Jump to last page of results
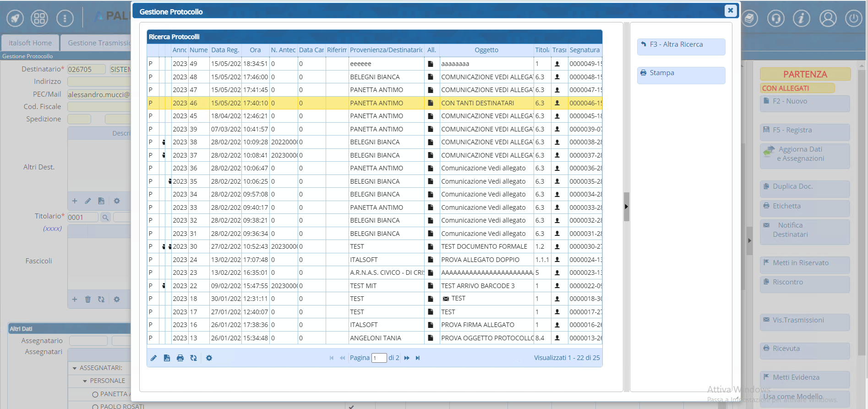Viewport: 868px width, 409px height. (418, 358)
